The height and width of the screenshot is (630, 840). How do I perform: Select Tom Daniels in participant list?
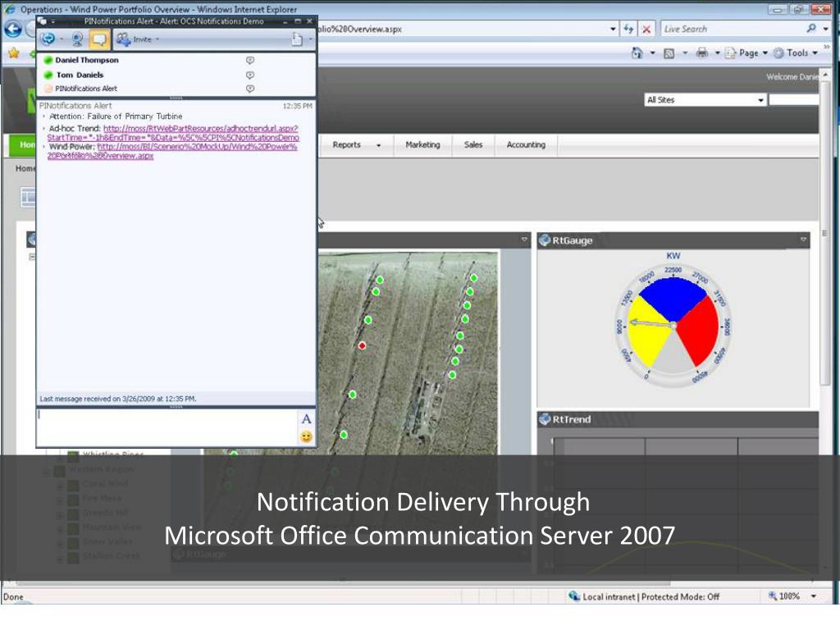point(80,75)
